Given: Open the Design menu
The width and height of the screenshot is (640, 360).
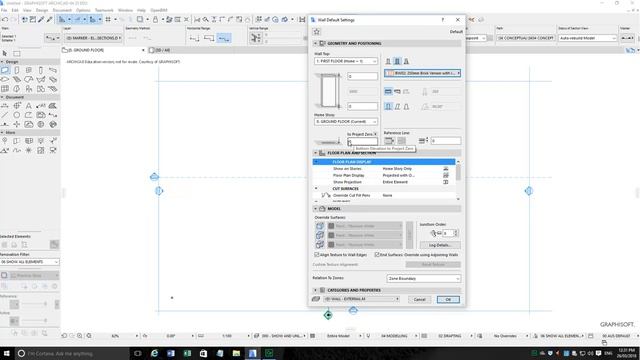Looking at the screenshot, I should pyautogui.click(x=42, y=10).
